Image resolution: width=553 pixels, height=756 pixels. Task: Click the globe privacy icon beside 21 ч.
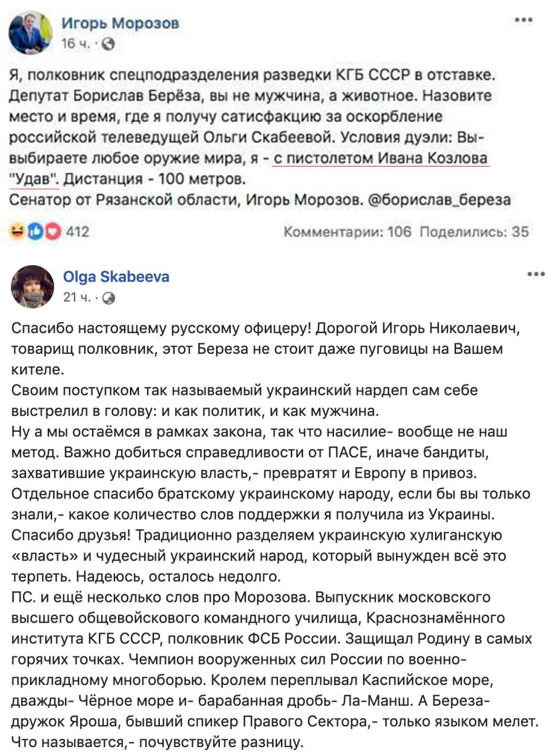(108, 298)
